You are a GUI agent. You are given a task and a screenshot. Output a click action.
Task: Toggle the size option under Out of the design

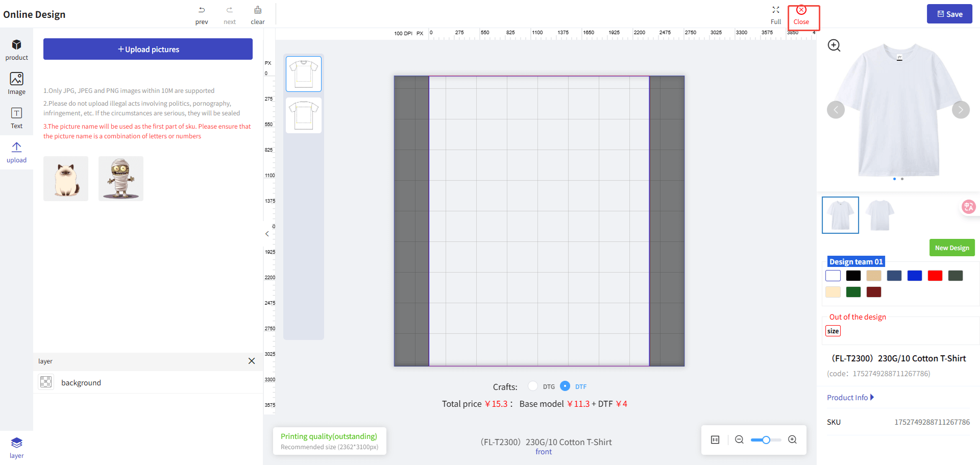tap(833, 331)
